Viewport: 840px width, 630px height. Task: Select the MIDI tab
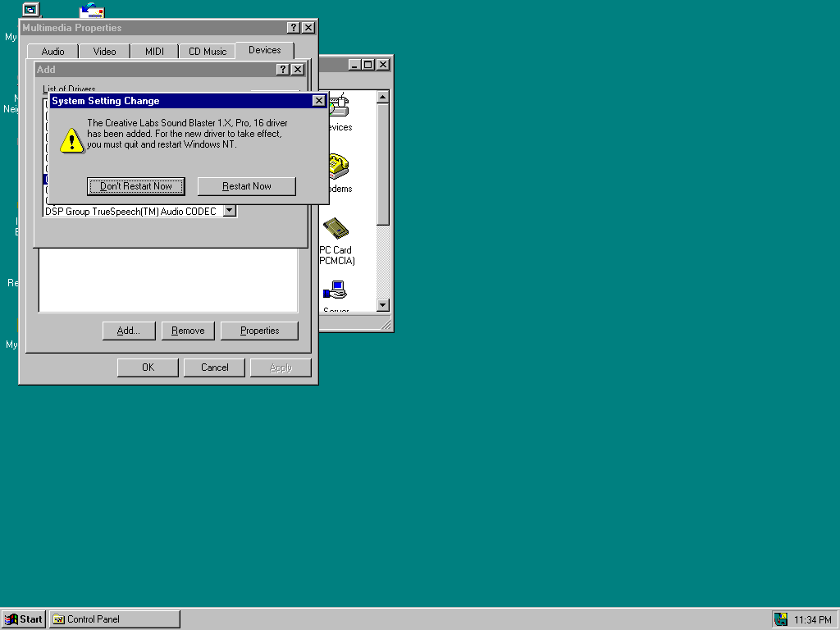click(x=154, y=51)
